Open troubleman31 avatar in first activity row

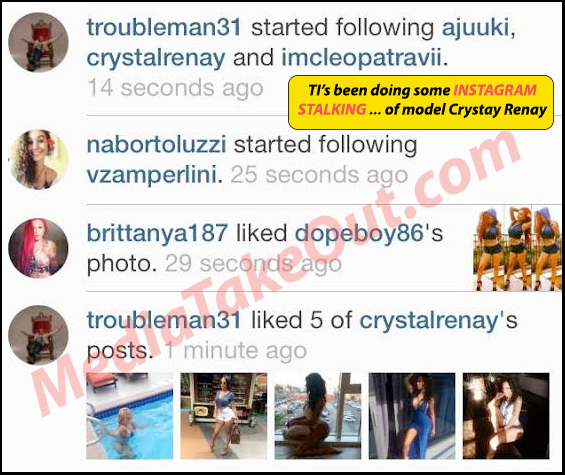point(38,43)
